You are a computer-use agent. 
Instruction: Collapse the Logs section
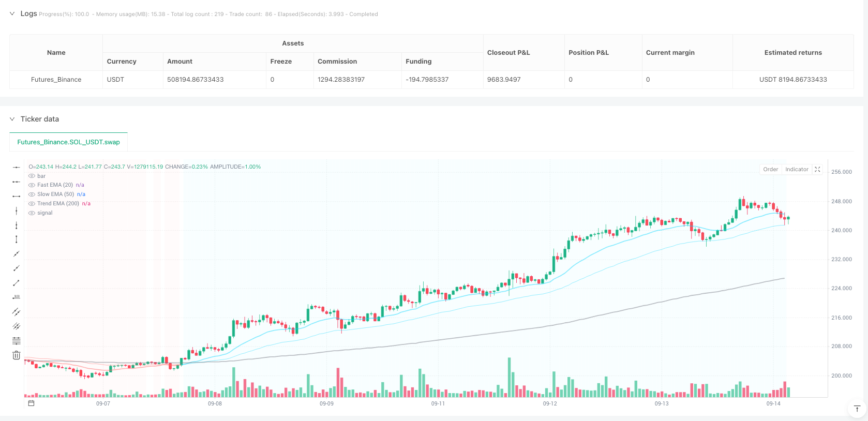[x=12, y=14]
